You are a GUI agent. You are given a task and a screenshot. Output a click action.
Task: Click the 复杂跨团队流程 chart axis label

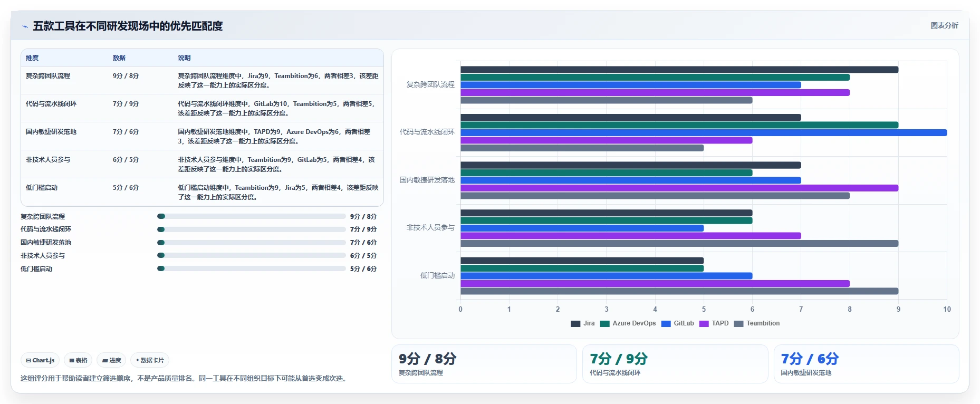click(x=430, y=84)
